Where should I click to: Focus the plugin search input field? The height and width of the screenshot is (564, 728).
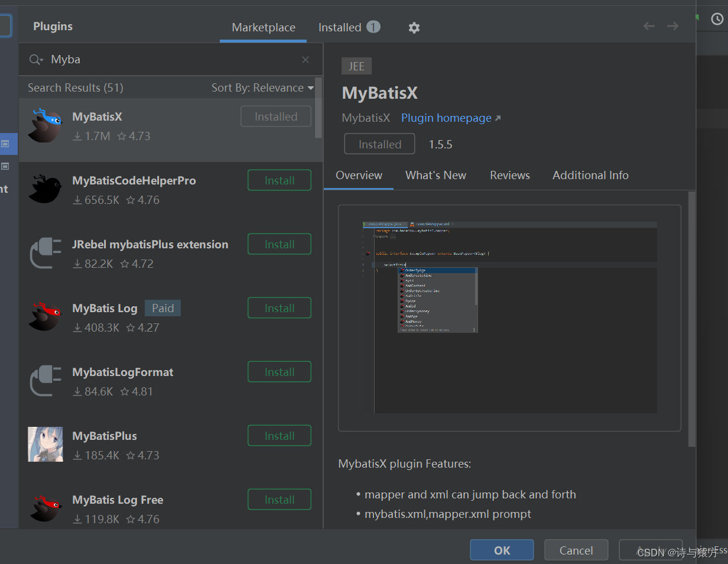(x=171, y=60)
